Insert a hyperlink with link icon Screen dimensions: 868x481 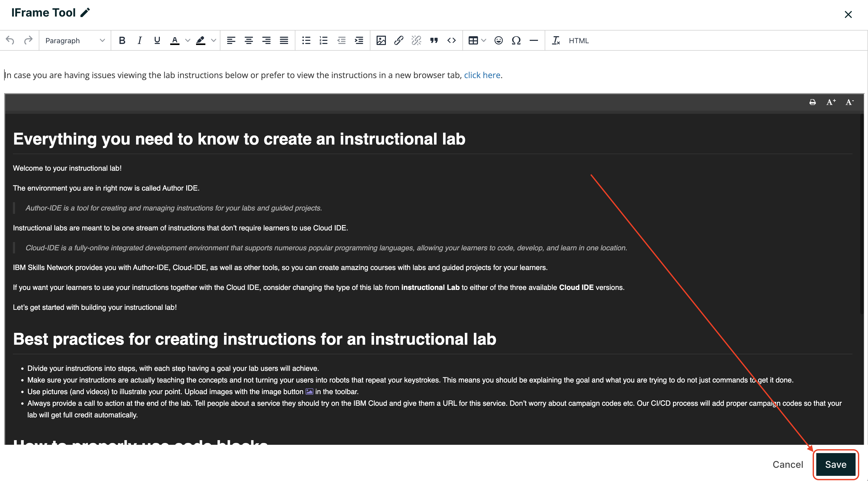399,40
